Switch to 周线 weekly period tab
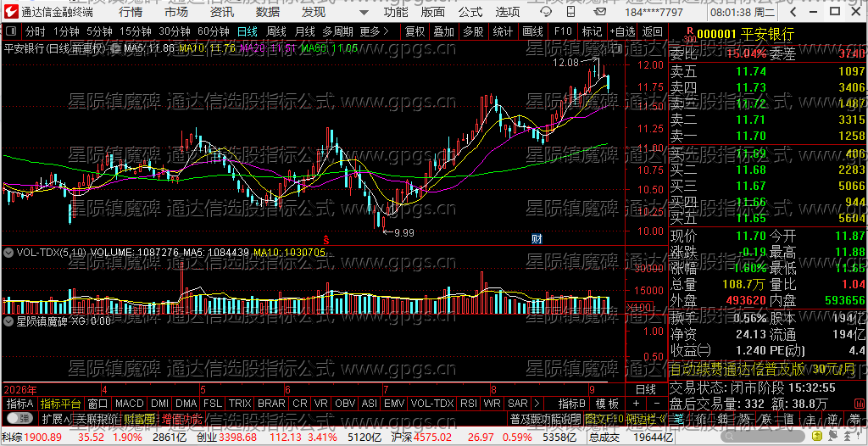Viewport: 868px width, 446px height. point(275,32)
